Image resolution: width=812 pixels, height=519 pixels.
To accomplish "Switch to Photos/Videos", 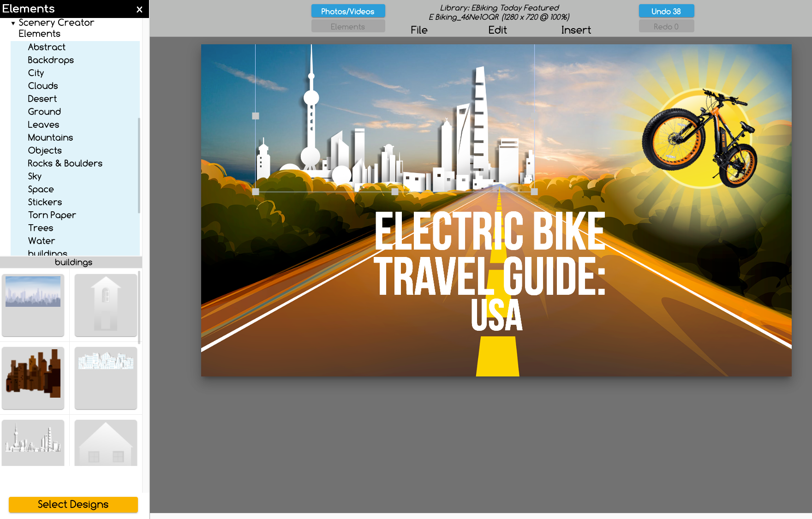I will tap(348, 11).
